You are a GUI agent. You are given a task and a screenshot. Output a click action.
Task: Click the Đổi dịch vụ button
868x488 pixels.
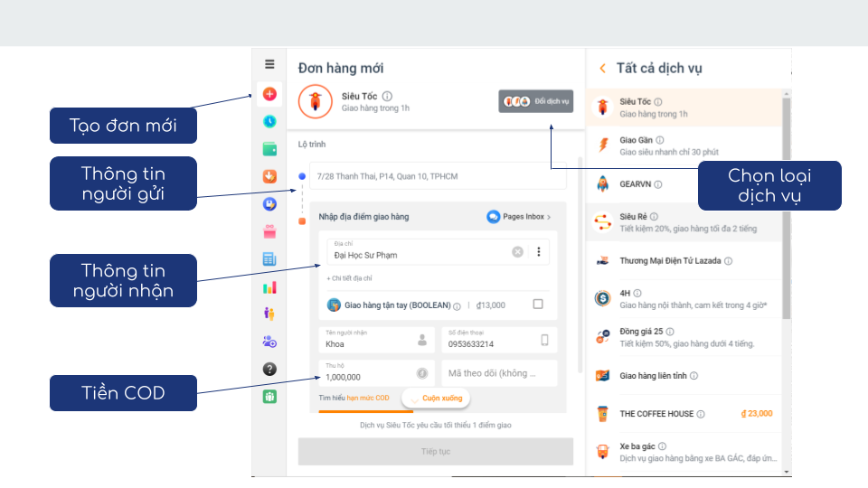[x=536, y=101]
